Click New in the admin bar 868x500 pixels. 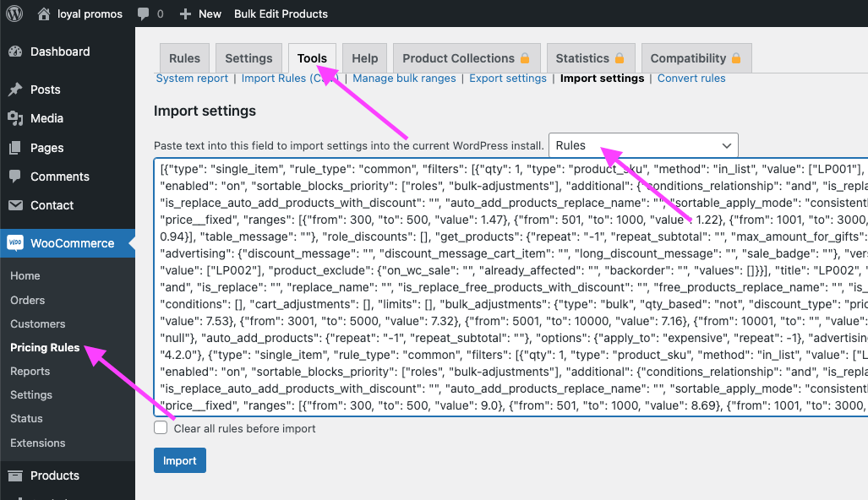pos(210,14)
